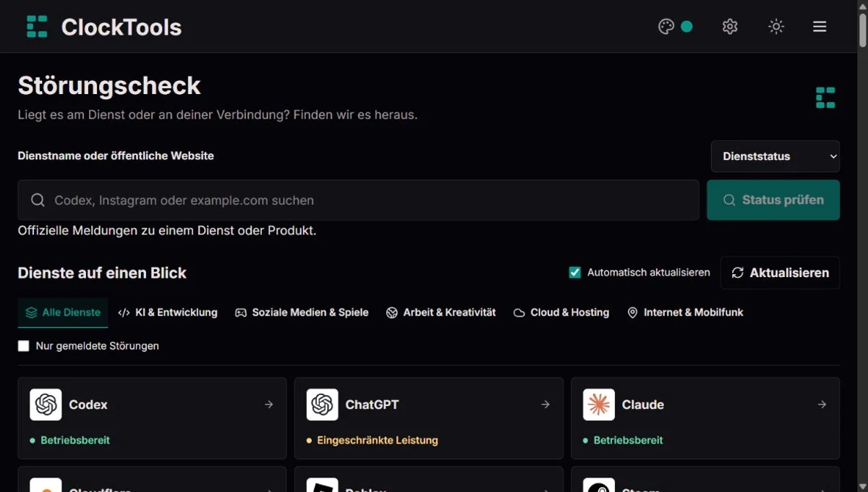The image size is (868, 492).
Task: Click ChatGPT's Eingeschränkte Leistung status
Action: (x=378, y=440)
